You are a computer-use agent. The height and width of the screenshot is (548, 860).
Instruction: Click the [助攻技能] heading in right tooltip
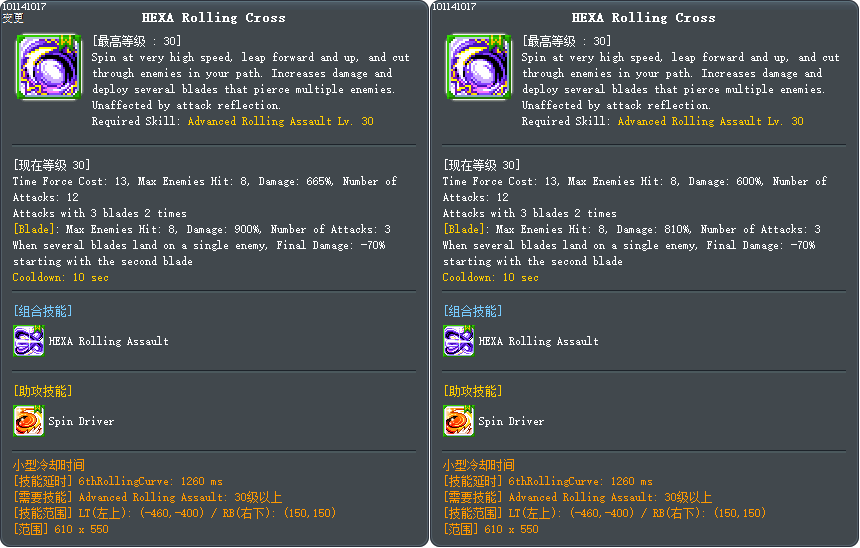472,391
